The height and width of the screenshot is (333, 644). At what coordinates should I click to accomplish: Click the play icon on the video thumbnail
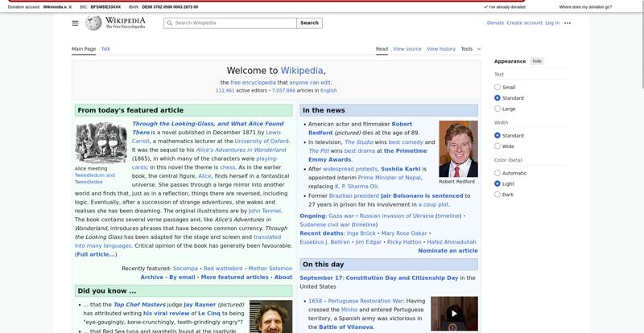tap(454, 314)
